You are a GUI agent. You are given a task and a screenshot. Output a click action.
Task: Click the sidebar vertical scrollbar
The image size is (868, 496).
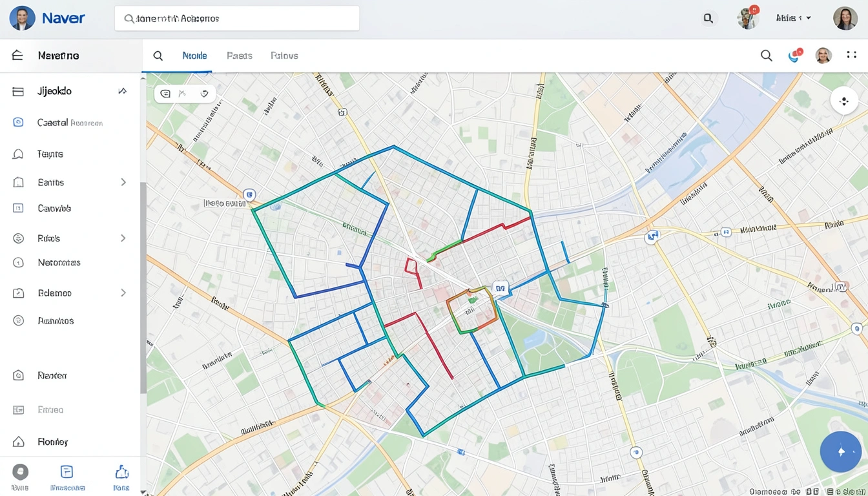(143, 287)
